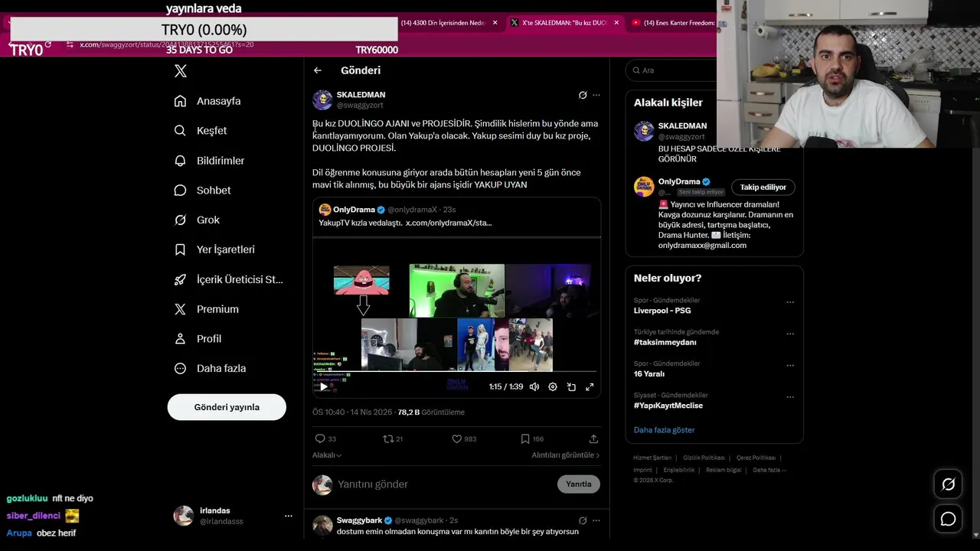Viewport: 980px width, 551px height.
Task: Open the Hizmet Şartları footer link
Action: coord(652,458)
